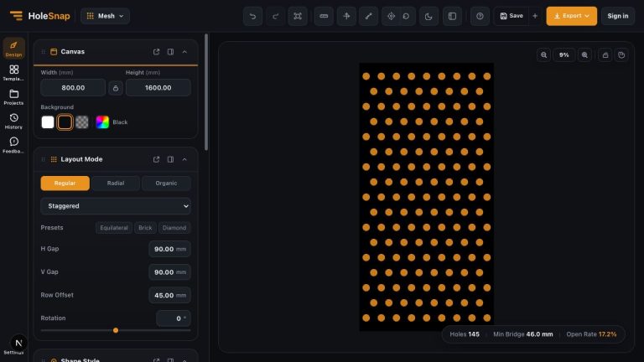644x362 pixels.
Task: Open the Export dropdown button
Action: tap(571, 16)
